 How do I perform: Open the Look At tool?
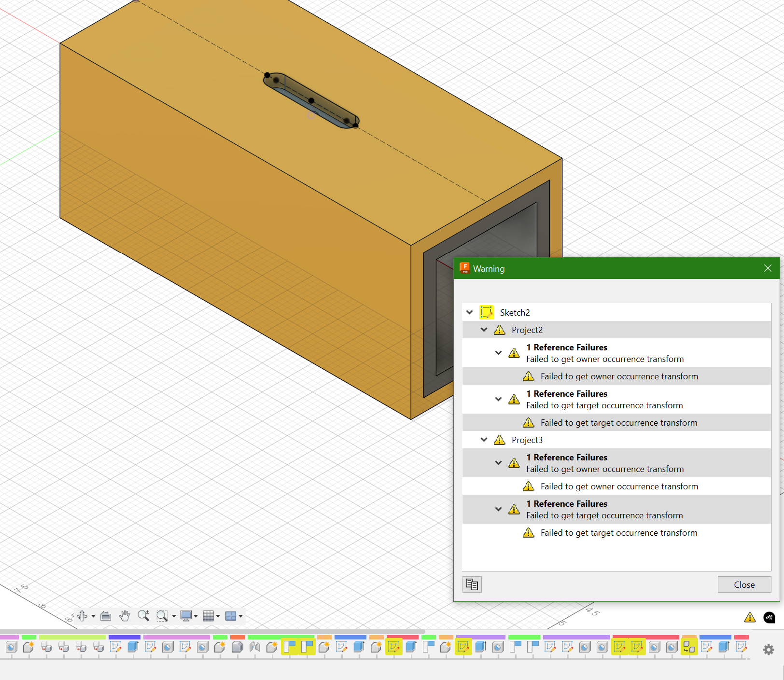106,616
